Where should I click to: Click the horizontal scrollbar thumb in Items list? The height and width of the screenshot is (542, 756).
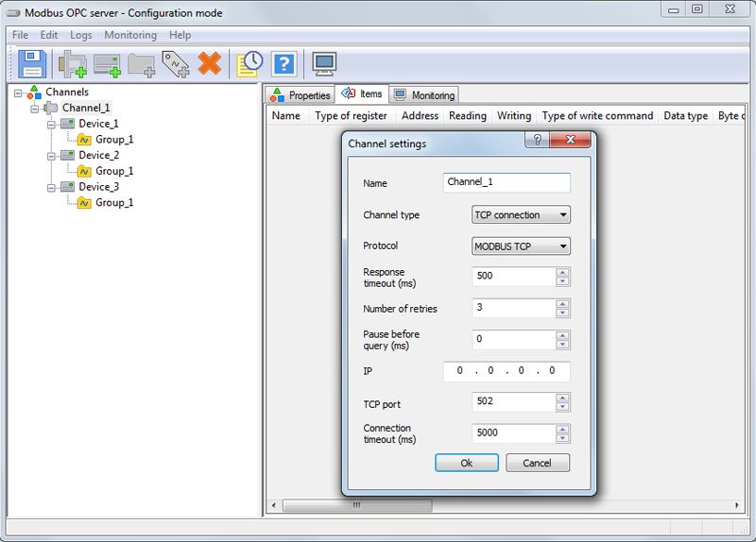[357, 505]
